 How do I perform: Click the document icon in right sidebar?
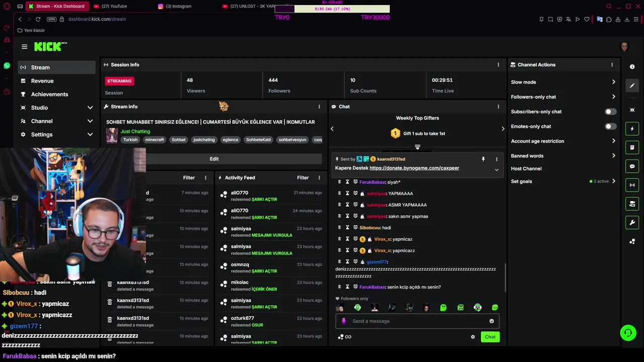click(x=632, y=147)
